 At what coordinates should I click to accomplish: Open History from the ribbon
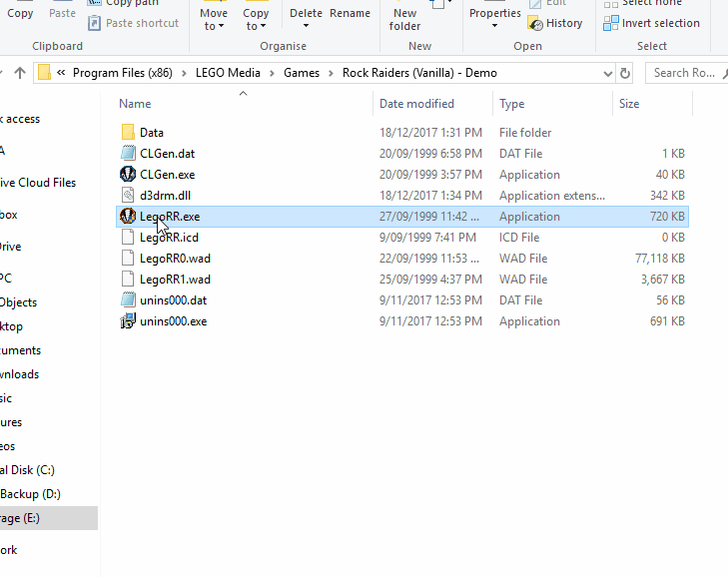[x=555, y=23]
